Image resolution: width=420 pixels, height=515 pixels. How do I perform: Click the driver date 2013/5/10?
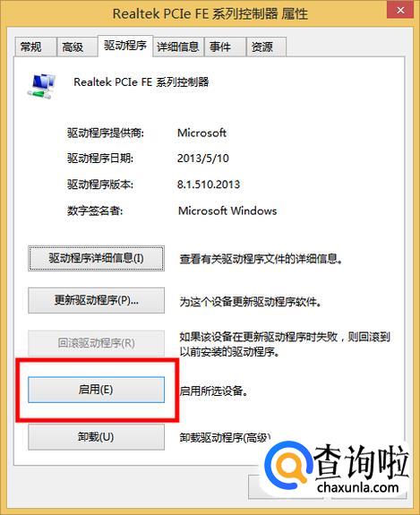click(x=203, y=159)
